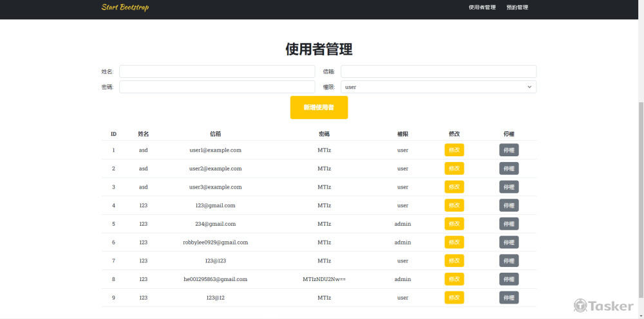Screen dimensions: 644x319
Task: Open the 使用者管理 navigation menu item
Action: 482,8
